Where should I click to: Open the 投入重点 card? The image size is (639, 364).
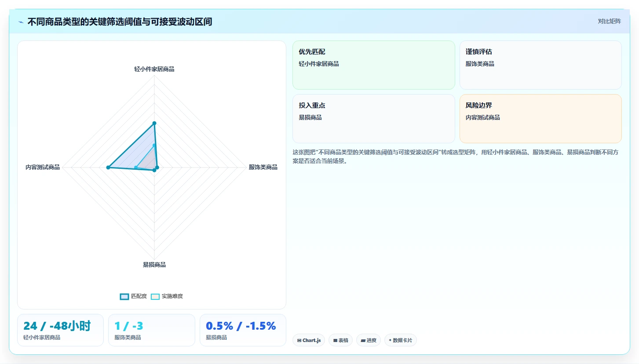374,119
